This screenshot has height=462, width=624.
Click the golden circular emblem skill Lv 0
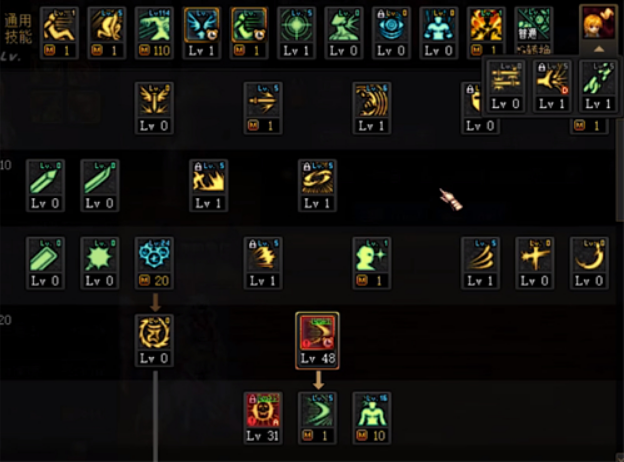coord(154,341)
